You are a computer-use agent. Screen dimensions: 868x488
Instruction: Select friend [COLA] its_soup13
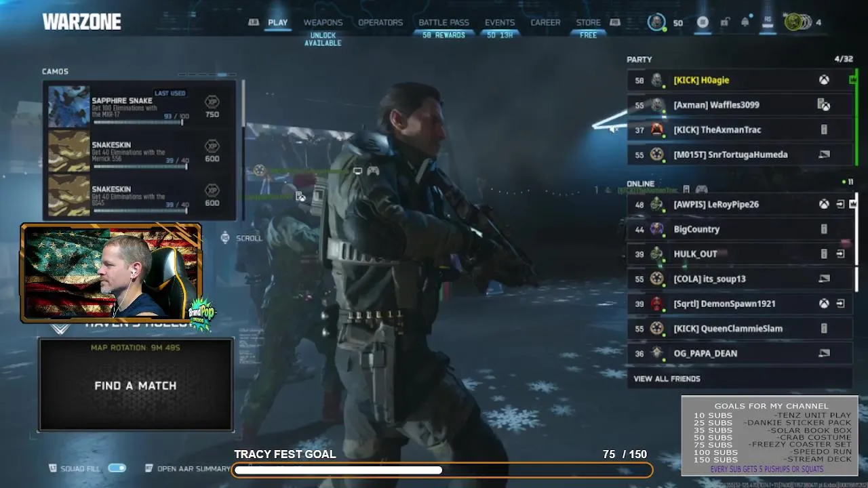pos(739,279)
